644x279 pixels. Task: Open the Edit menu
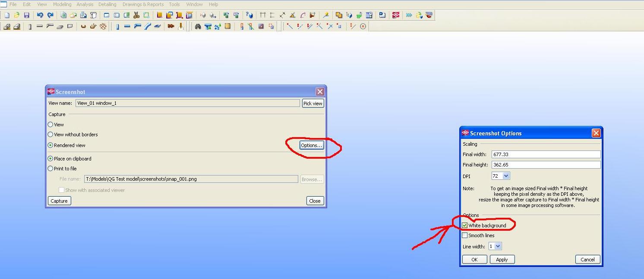click(27, 4)
